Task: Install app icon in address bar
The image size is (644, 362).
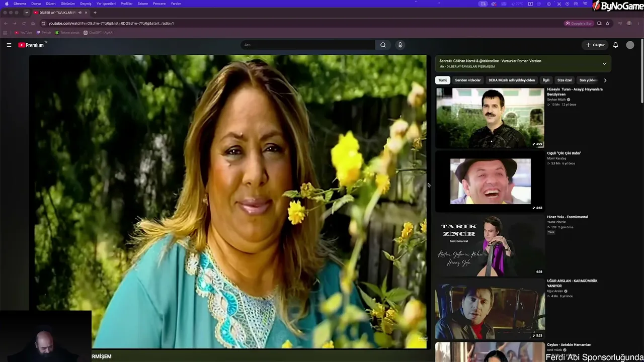Action: (599, 23)
